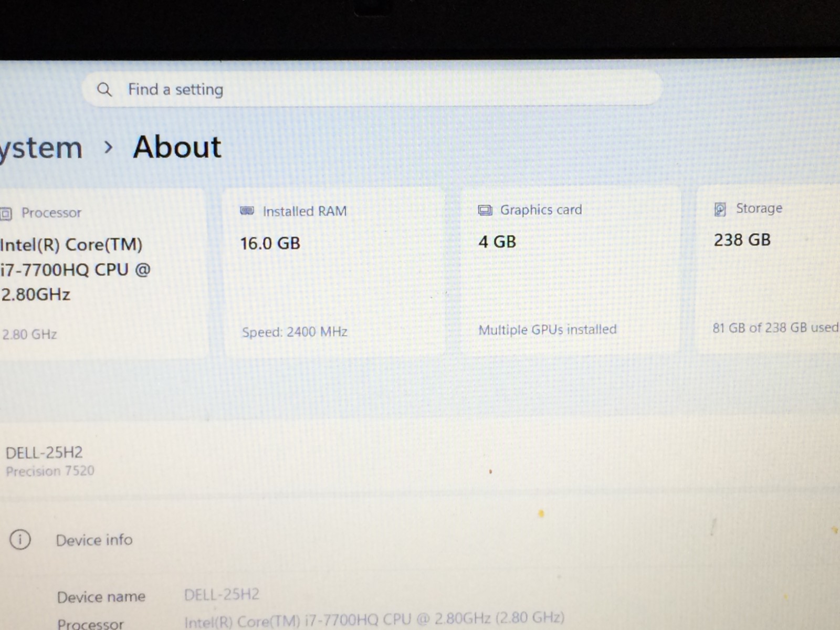Click the Processor chip icon

(x=6, y=214)
